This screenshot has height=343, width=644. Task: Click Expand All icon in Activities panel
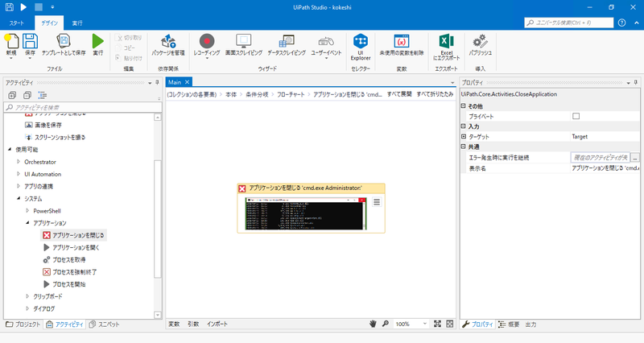tap(12, 95)
